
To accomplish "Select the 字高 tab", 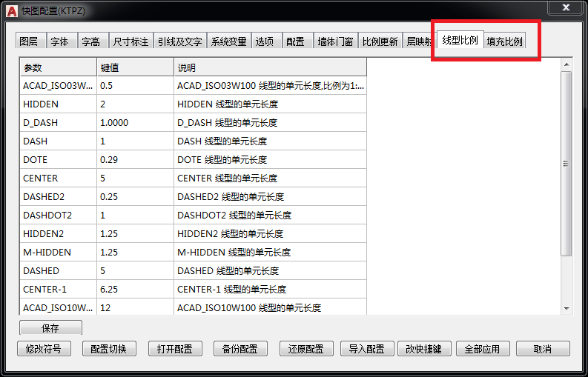I will [x=93, y=41].
